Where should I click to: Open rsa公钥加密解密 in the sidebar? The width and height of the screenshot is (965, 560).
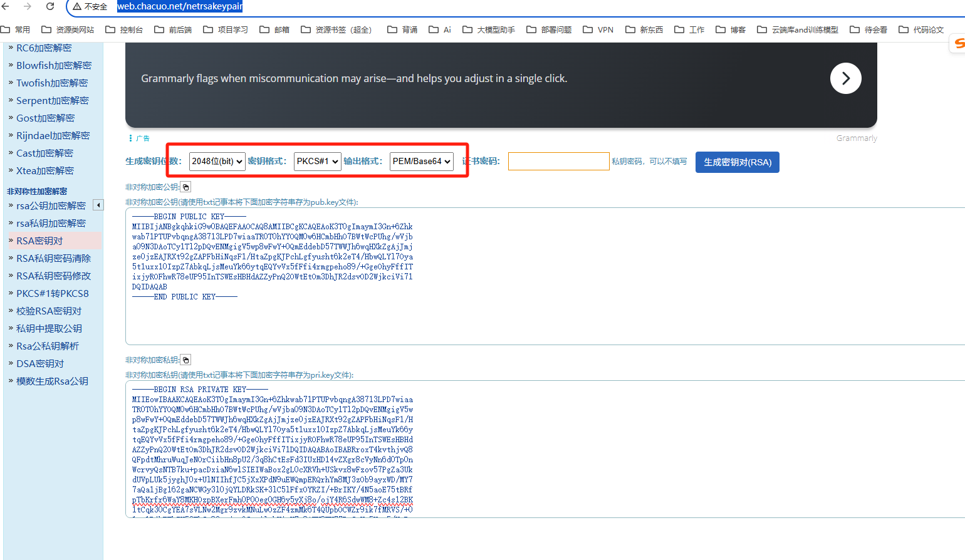pyautogui.click(x=51, y=205)
